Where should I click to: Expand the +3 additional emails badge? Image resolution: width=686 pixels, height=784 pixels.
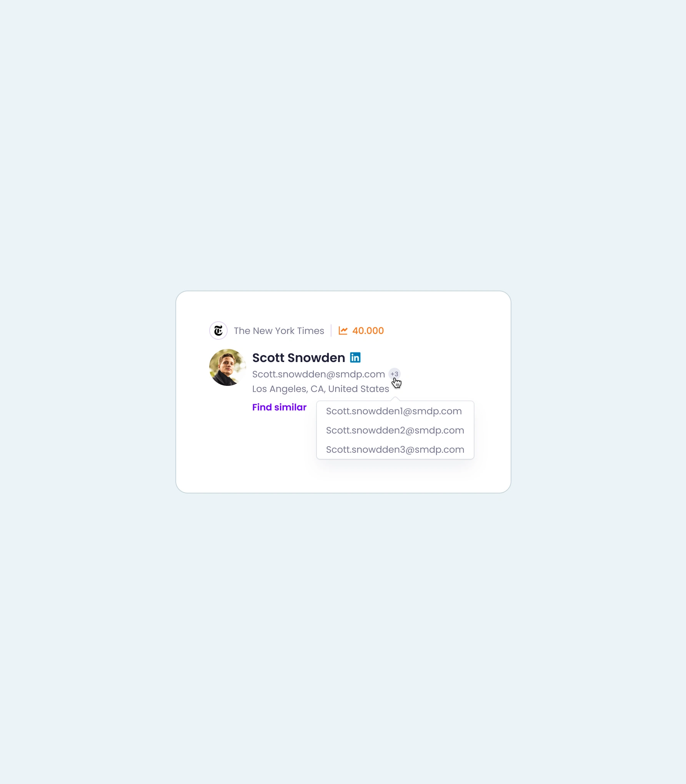[395, 374]
